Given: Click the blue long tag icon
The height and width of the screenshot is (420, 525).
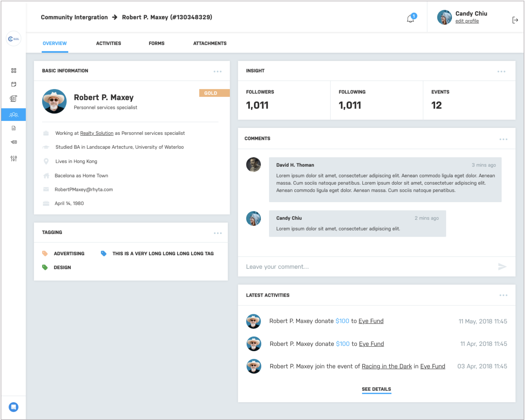Looking at the screenshot, I should pyautogui.click(x=104, y=253).
